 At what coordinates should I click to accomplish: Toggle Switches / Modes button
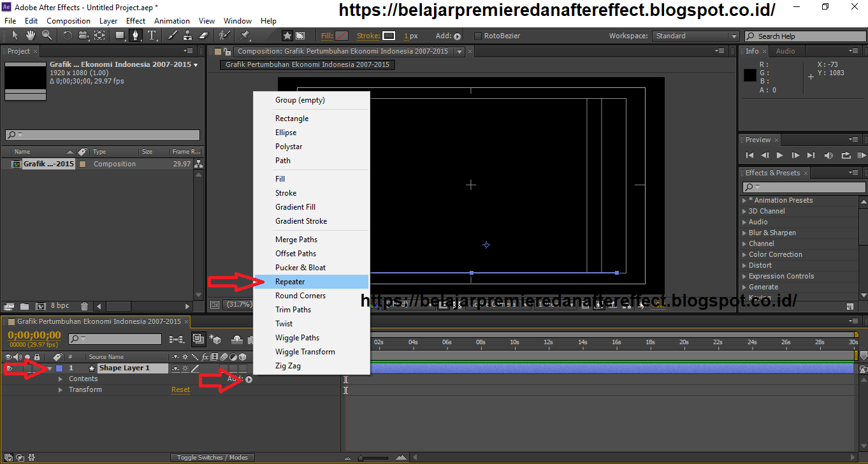point(212,457)
